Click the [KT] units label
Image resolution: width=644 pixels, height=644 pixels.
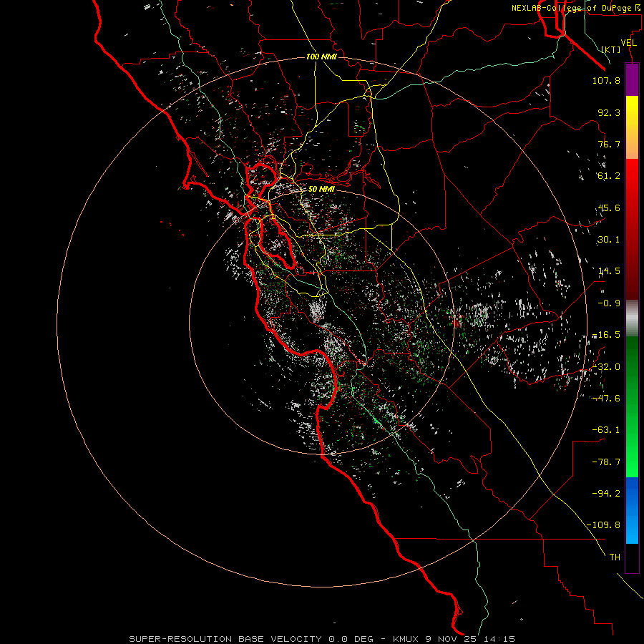[x=611, y=49]
